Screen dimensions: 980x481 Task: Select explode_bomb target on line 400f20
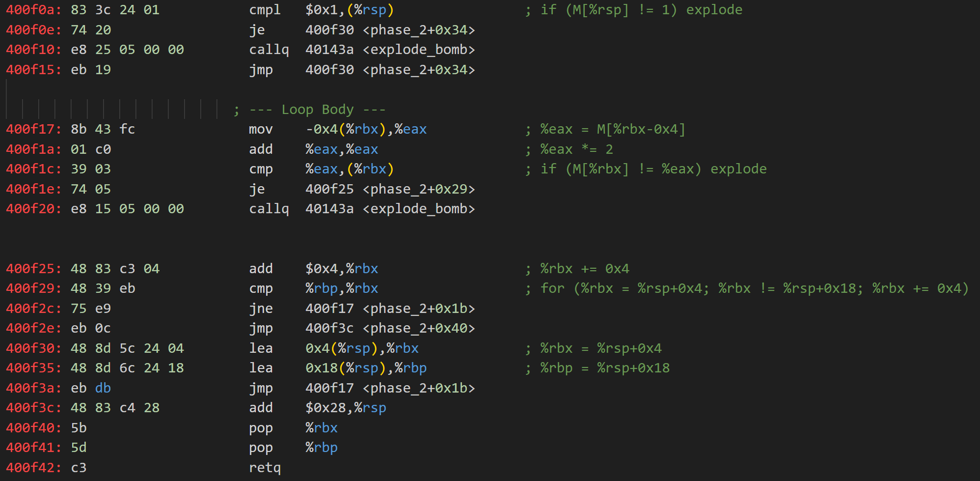[419, 209]
